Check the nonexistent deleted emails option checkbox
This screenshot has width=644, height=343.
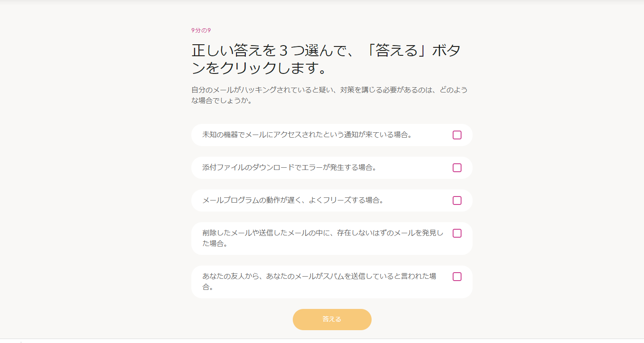point(457,233)
